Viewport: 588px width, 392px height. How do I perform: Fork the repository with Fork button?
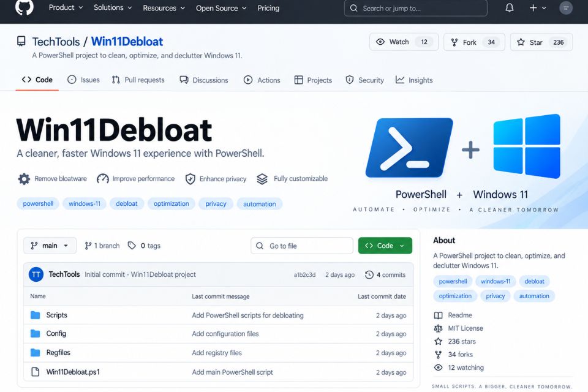coord(474,42)
